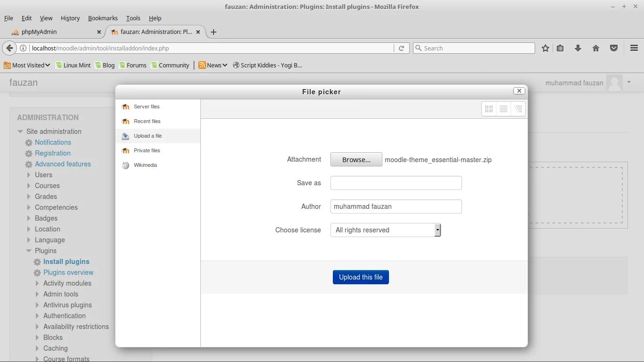644x362 pixels.
Task: Click the Author input field
Action: click(x=396, y=206)
